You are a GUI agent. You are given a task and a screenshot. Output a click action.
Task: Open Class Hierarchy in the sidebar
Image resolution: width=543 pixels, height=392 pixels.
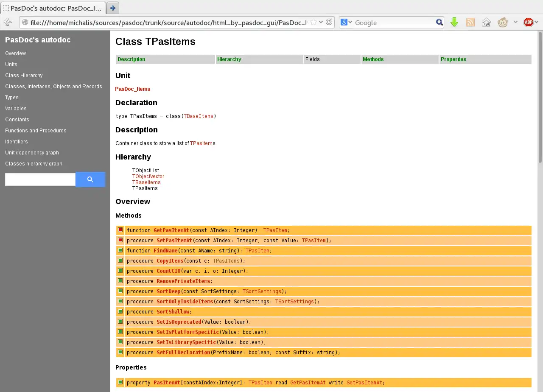click(x=24, y=76)
